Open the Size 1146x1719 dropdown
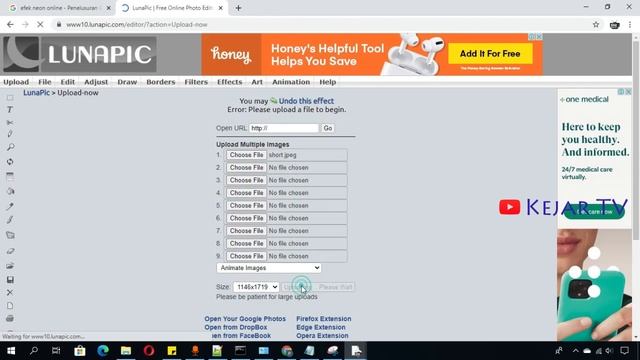 tap(256, 287)
